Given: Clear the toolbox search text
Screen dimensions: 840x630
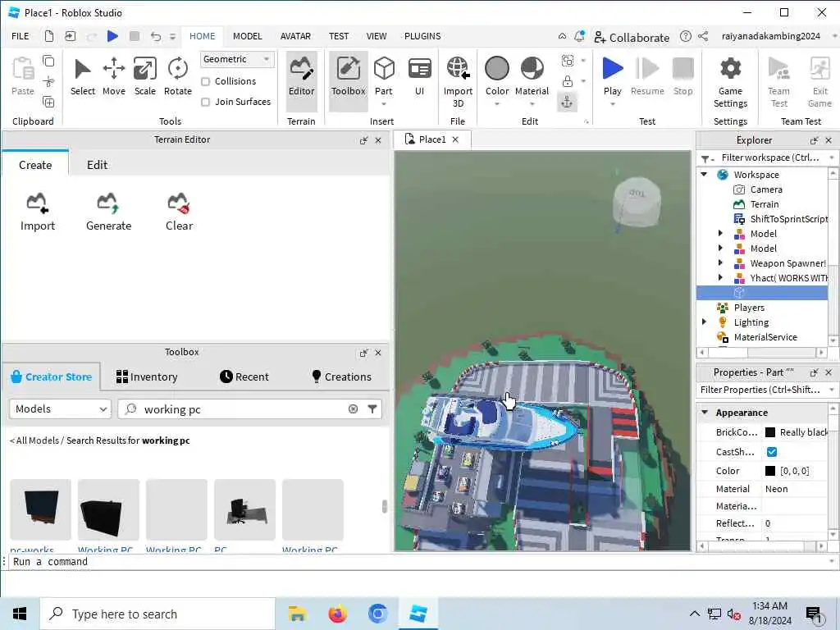Looking at the screenshot, I should pos(353,409).
